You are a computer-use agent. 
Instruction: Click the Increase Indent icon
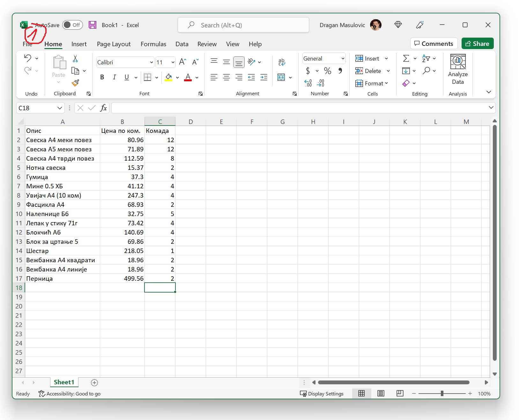coord(264,77)
